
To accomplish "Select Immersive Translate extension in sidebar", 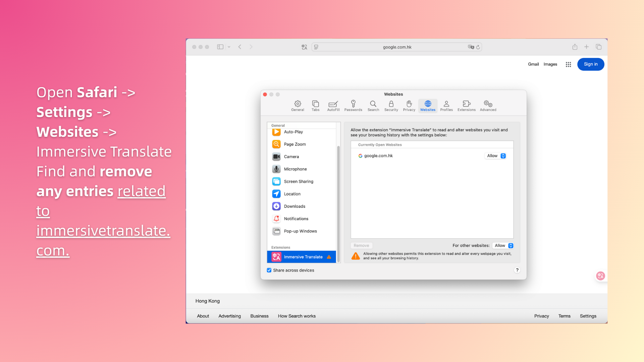I will [302, 257].
